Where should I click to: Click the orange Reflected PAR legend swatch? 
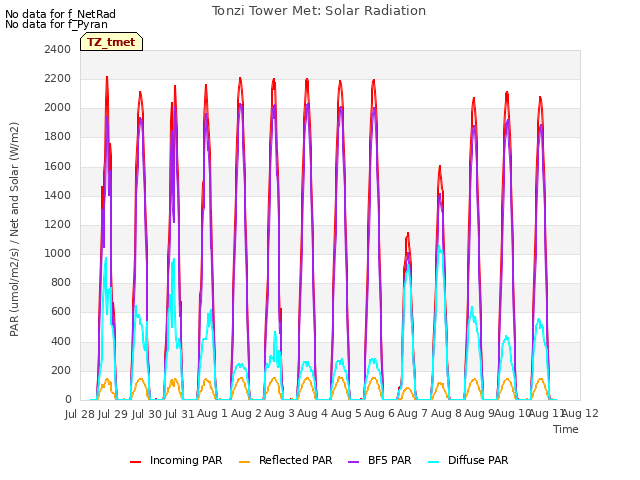(x=244, y=462)
